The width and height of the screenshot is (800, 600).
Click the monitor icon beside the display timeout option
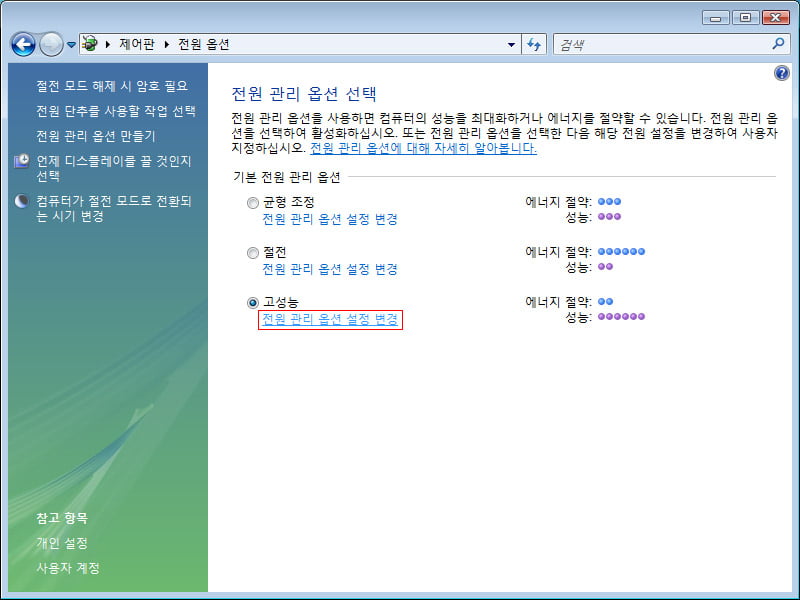point(22,162)
